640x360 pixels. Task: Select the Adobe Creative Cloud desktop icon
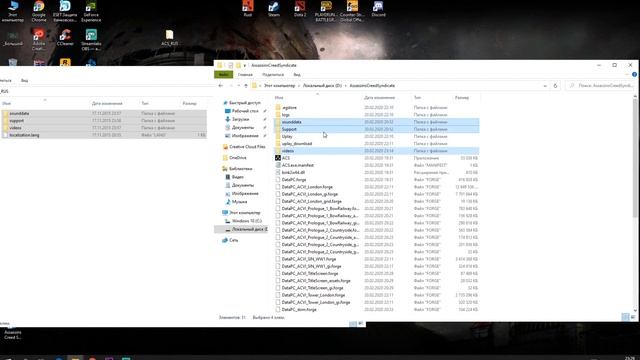(x=39, y=40)
